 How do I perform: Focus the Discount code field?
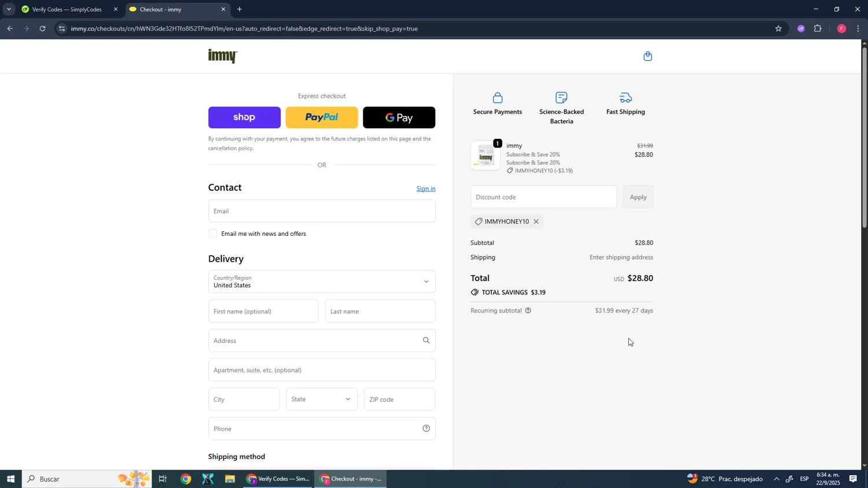(x=543, y=197)
